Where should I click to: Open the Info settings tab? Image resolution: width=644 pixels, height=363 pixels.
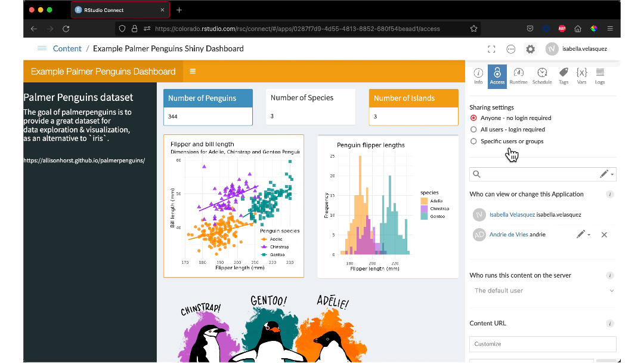(478, 76)
